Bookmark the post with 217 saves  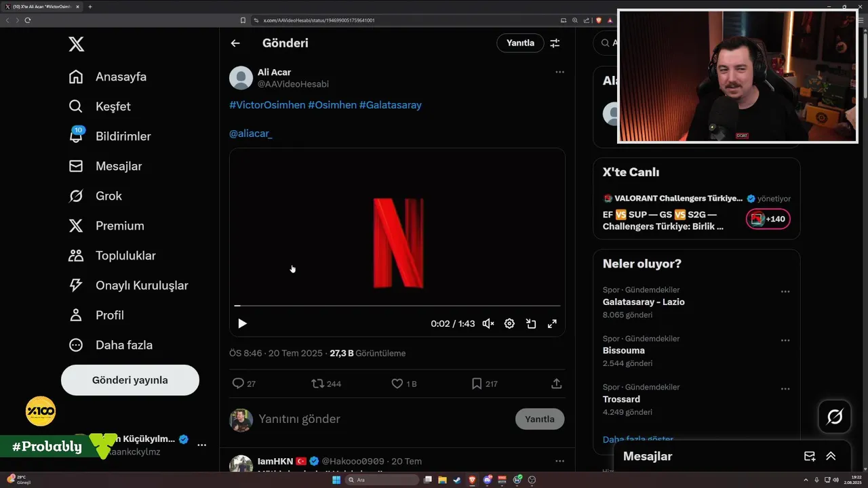pos(484,384)
